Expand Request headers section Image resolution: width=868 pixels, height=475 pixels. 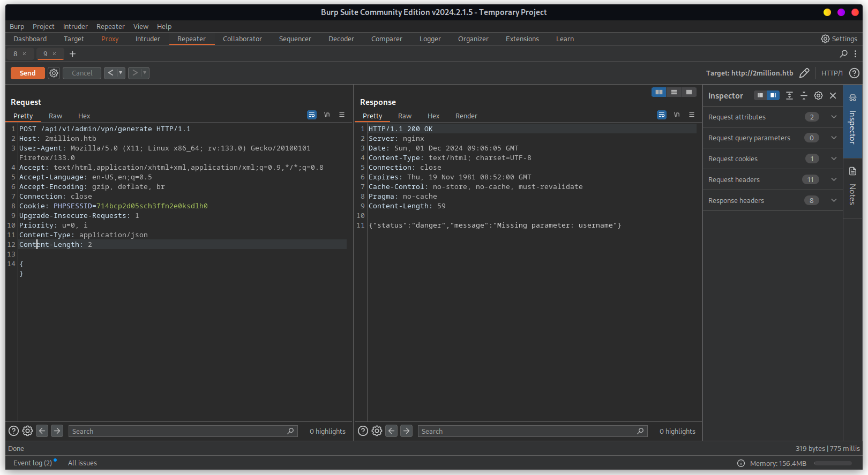773,179
